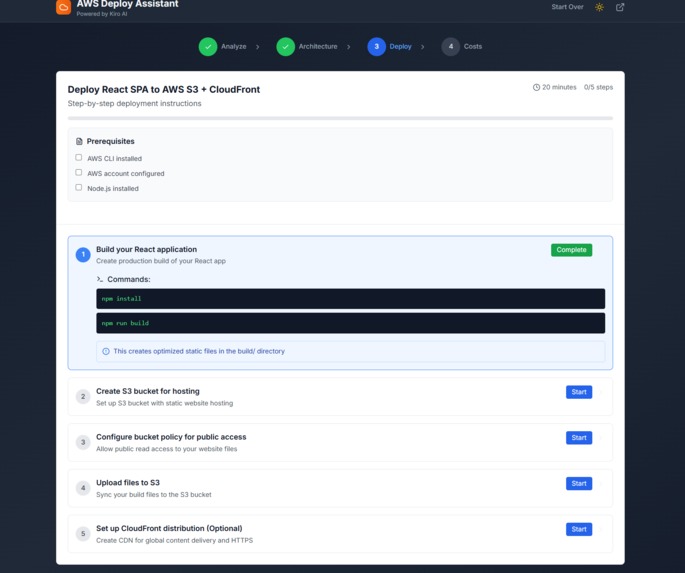Open the external link icon in header
The width and height of the screenshot is (685, 573).
(x=620, y=7)
